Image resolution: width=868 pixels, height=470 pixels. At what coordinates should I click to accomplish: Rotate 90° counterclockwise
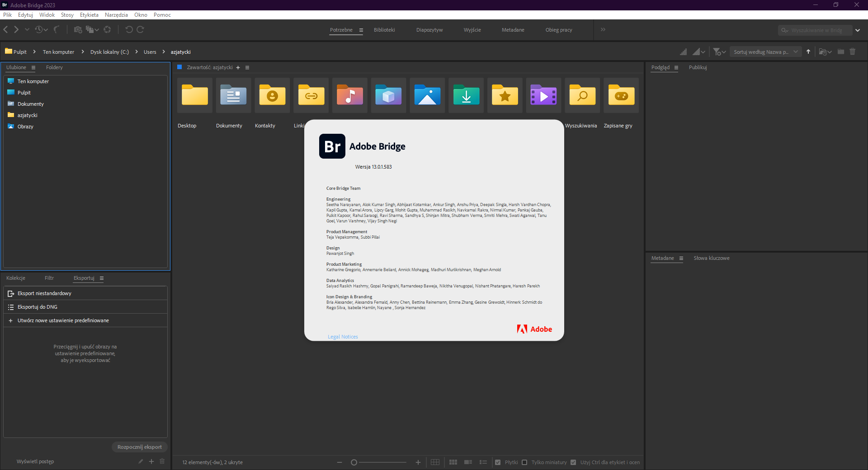pos(129,29)
